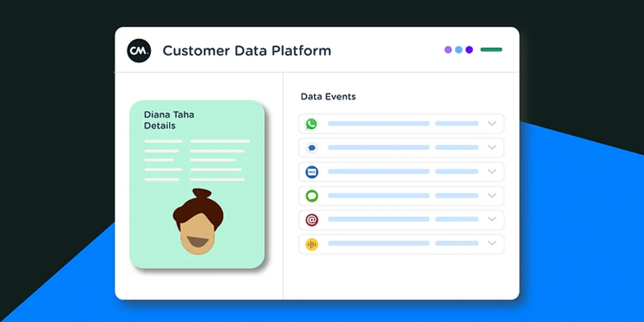Select the red email @ icon

click(x=311, y=220)
